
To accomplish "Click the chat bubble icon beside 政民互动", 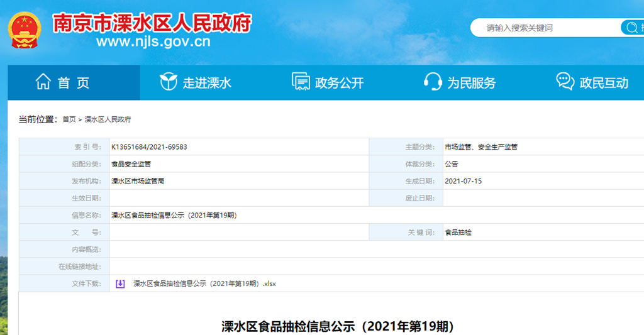I will coord(565,82).
